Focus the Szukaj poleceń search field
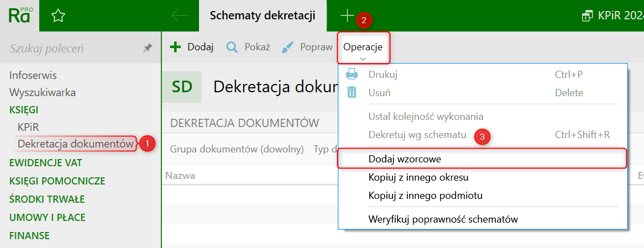This screenshot has width=644, height=248. pyautogui.click(x=74, y=49)
